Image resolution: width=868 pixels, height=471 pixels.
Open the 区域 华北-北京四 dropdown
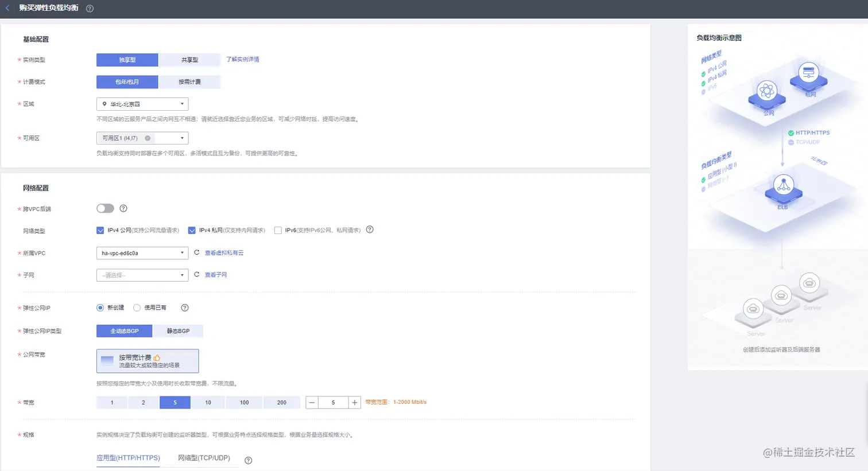[142, 104]
